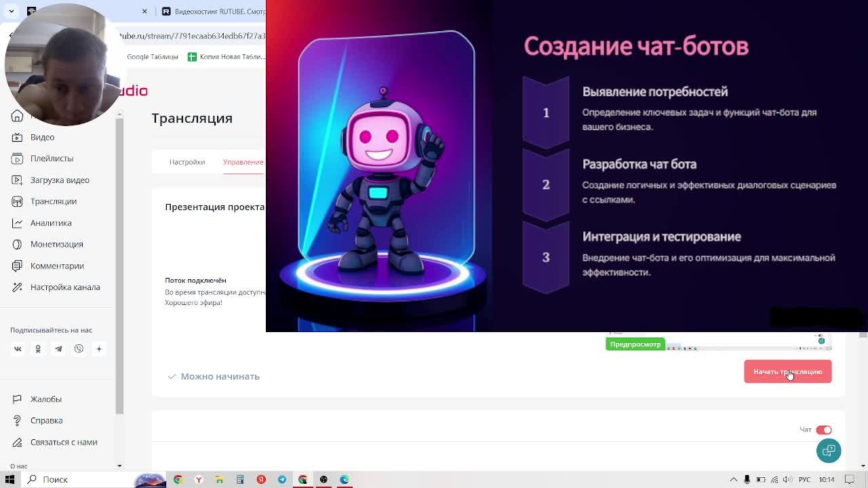Open the Плейлисты icon in sidebar
Viewport: 868px width, 488px height.
pos(18,159)
